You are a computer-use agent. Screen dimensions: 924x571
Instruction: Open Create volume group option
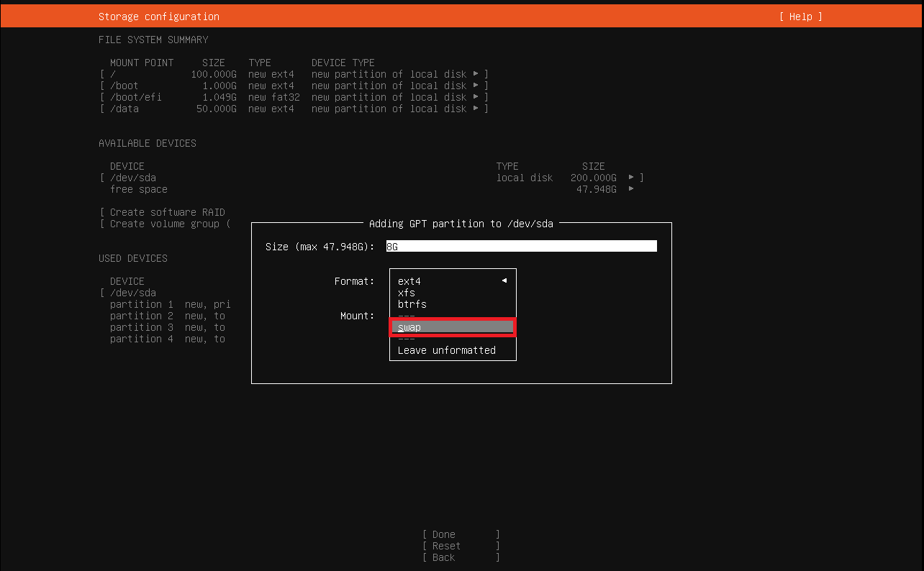click(x=166, y=224)
